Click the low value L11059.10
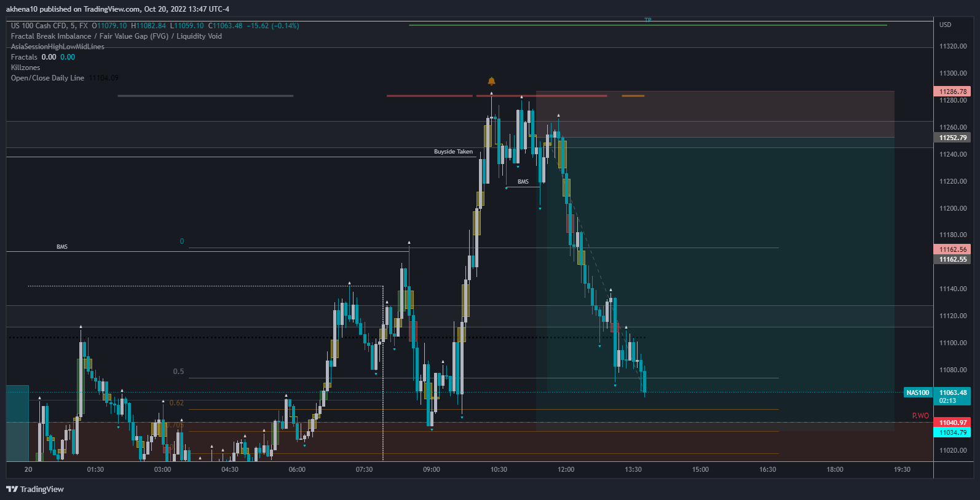 pos(187,26)
